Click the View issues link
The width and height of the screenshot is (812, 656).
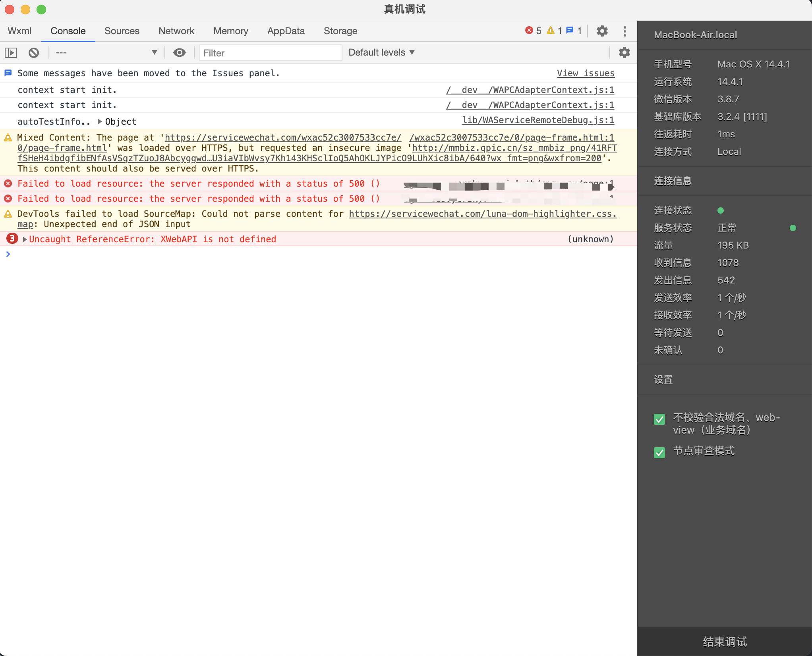click(x=585, y=73)
